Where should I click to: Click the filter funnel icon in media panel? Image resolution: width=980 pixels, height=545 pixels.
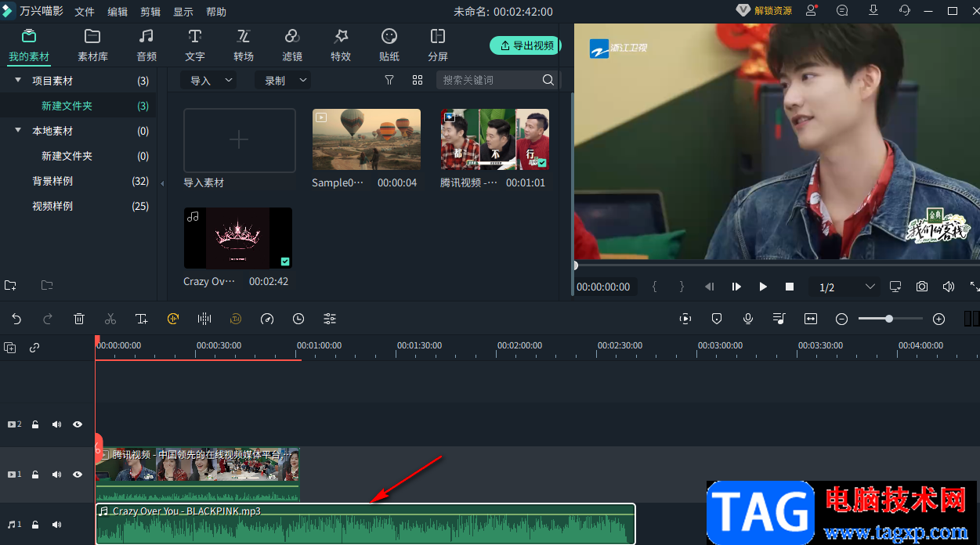click(x=389, y=80)
